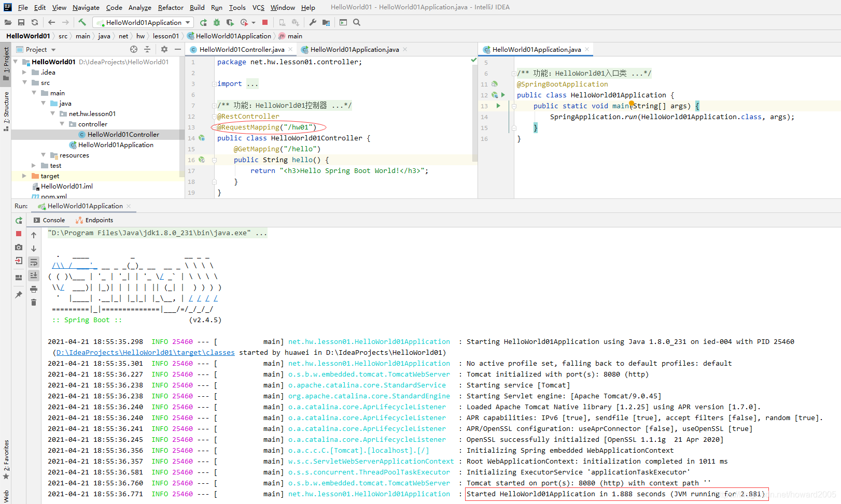Open profiler dropdown arrow
841x504 pixels.
[x=254, y=22]
